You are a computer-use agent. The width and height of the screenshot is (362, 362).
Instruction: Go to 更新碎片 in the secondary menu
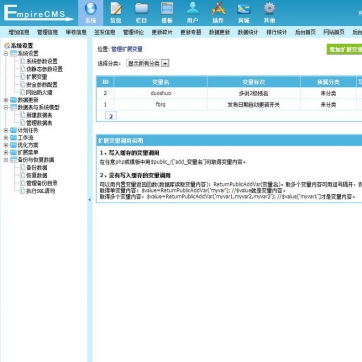[x=162, y=32]
